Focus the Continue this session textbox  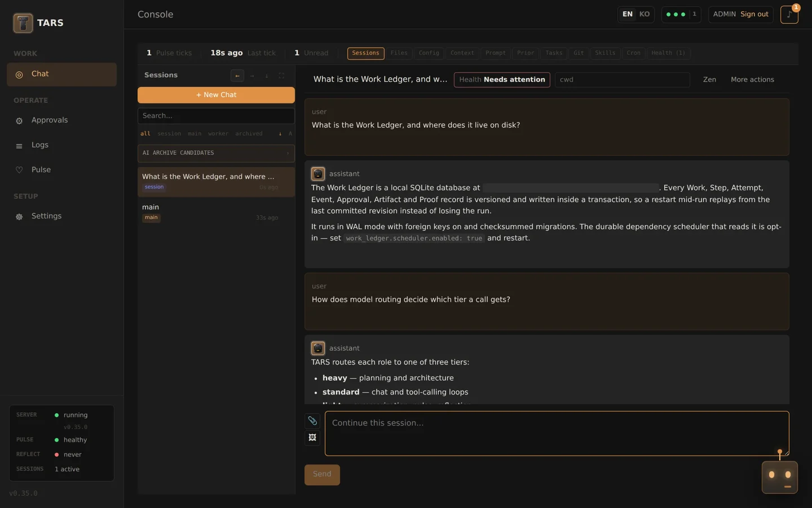point(557,433)
